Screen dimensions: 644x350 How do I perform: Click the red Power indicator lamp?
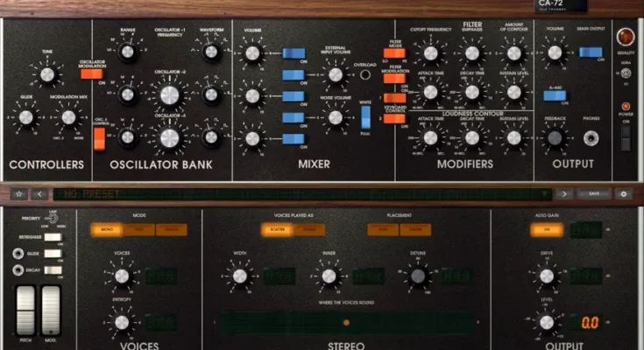626,106
